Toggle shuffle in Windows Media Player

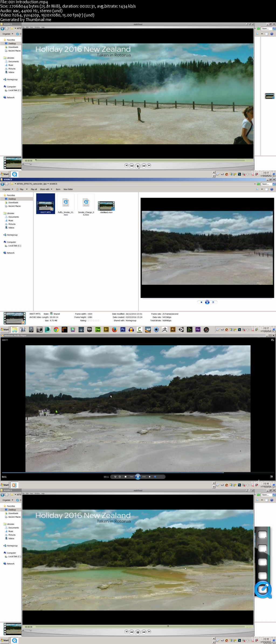pyautogui.click(x=115, y=477)
